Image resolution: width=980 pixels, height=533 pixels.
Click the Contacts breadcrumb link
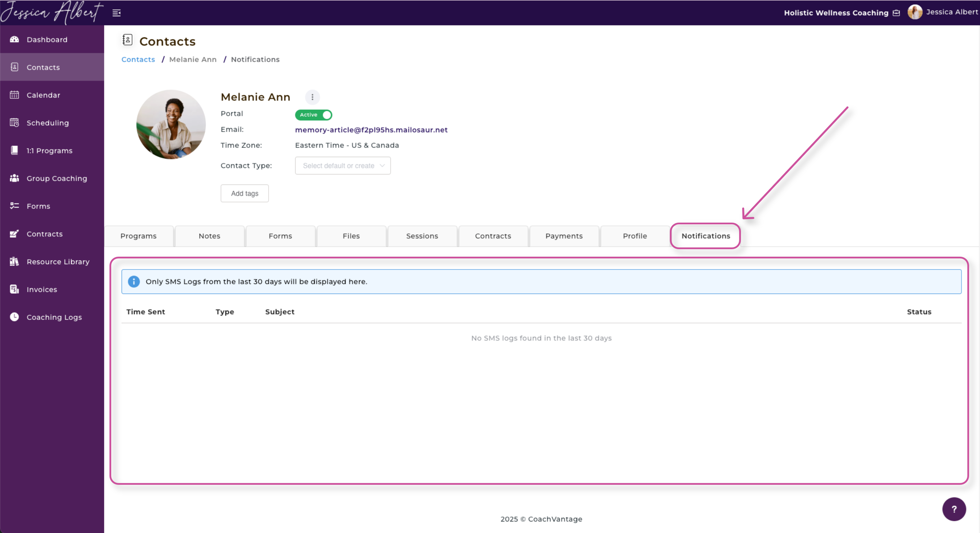[x=138, y=60]
